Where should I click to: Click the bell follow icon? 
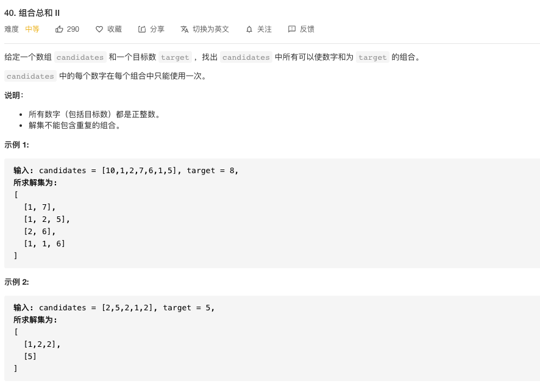point(249,30)
